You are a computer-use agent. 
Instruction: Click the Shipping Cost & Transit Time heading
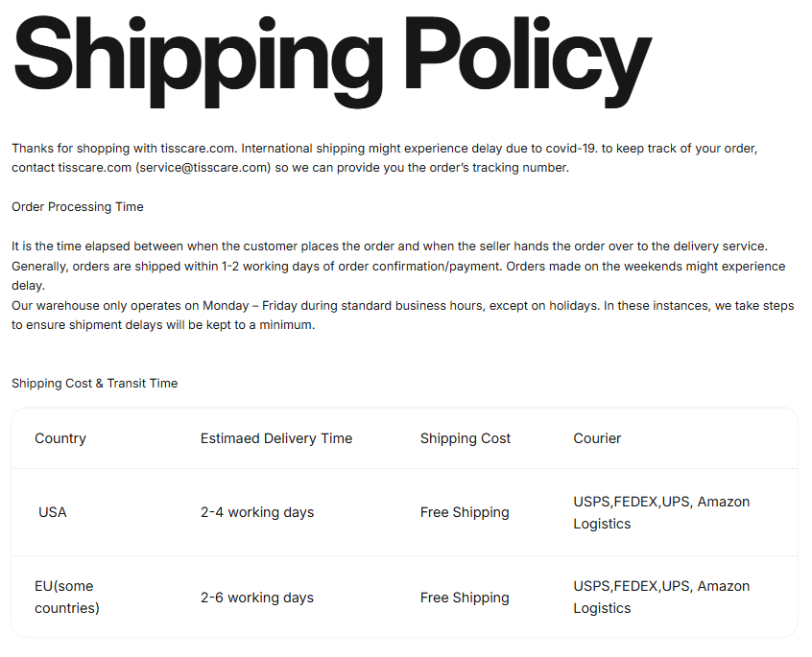(95, 384)
